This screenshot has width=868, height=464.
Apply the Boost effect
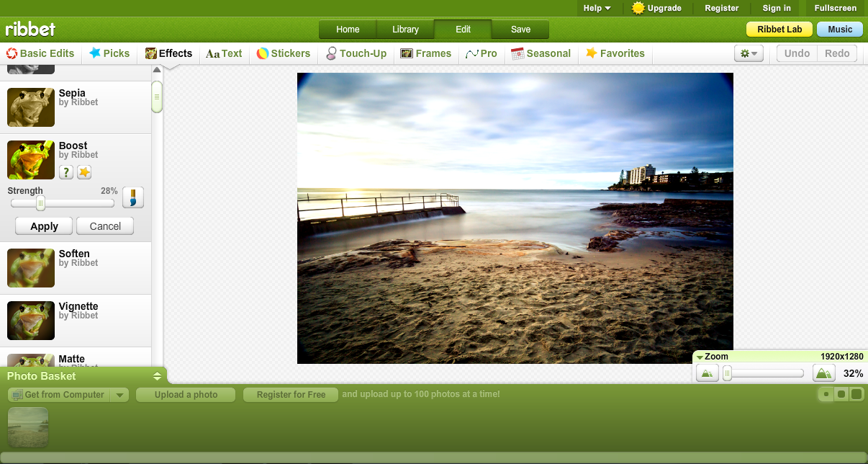pos(44,226)
